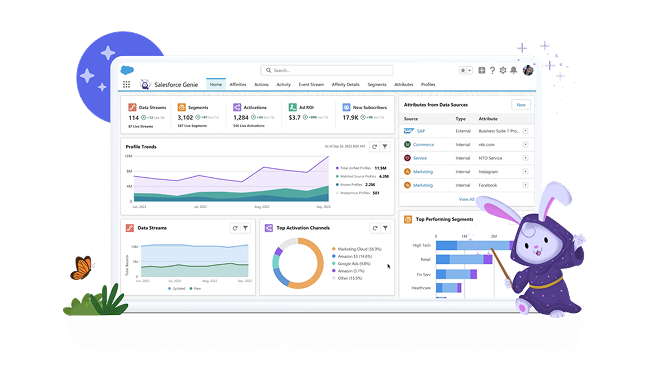Filter the Profile Trends chart

(385, 146)
